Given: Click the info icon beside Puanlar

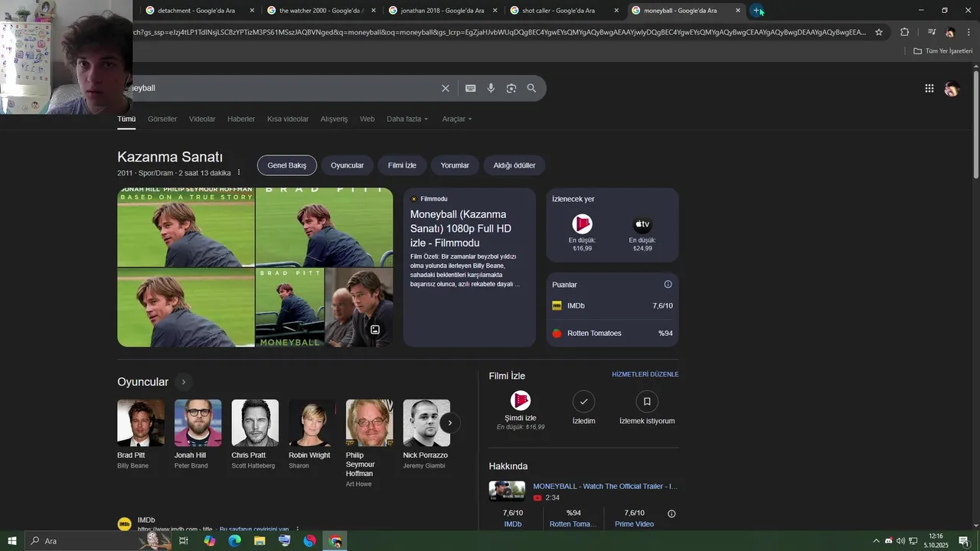Looking at the screenshot, I should coord(668,284).
